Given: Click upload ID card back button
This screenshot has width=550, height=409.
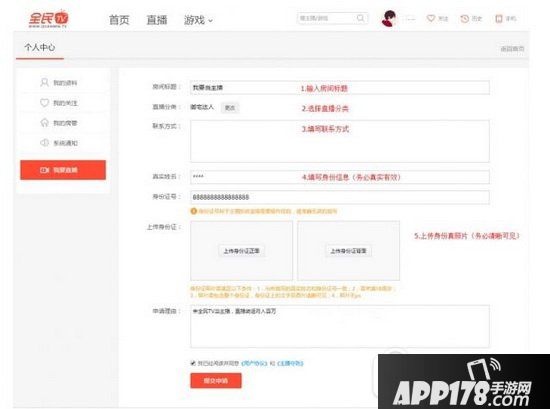Looking at the screenshot, I should point(348,251).
